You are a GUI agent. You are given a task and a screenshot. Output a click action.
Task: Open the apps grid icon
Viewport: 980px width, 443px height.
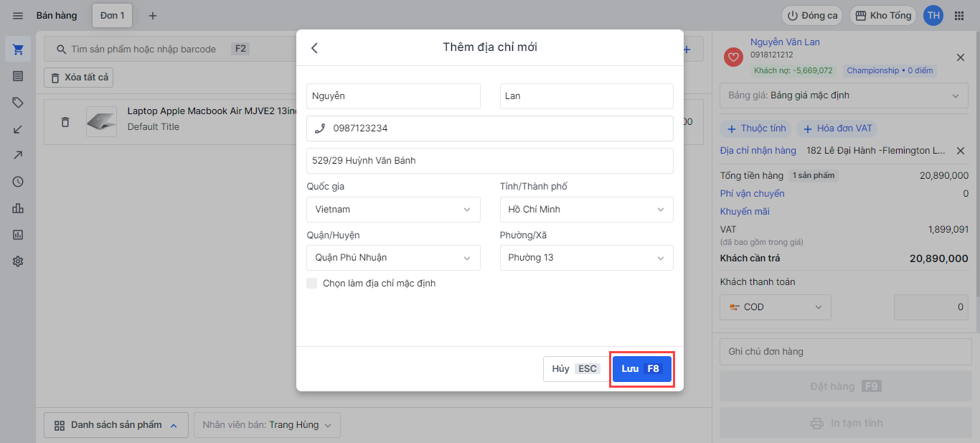(x=959, y=16)
